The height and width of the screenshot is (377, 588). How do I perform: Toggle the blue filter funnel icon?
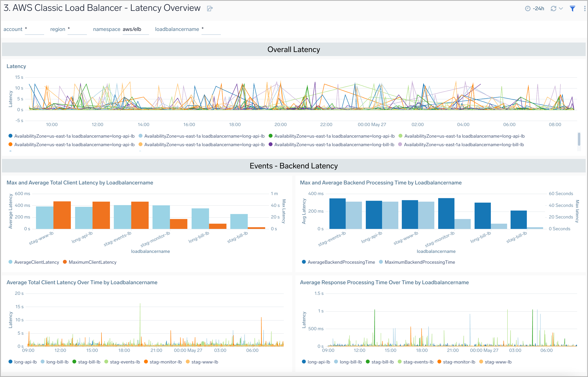tap(572, 9)
